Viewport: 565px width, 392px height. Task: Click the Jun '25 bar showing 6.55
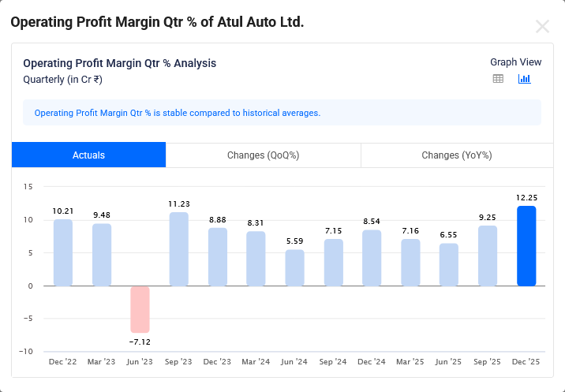click(x=449, y=264)
